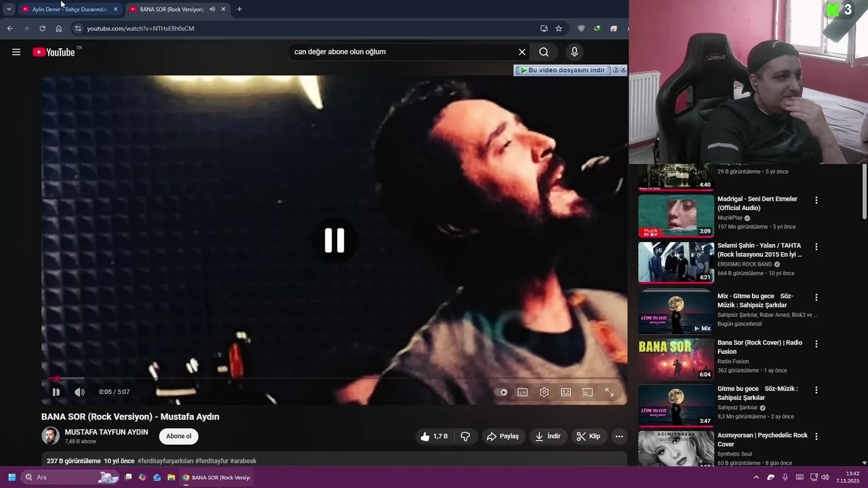Show hidden system tray icons chevron
The height and width of the screenshot is (488, 868).
click(756, 477)
